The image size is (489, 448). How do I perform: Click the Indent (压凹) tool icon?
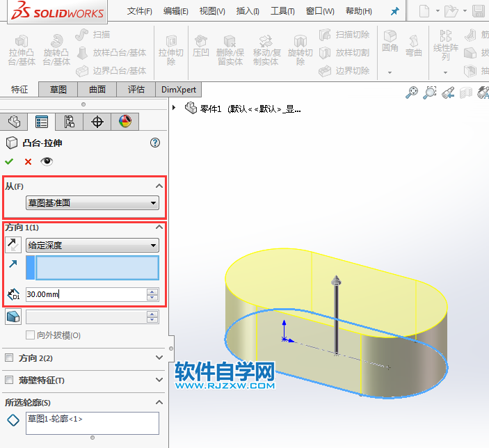pyautogui.click(x=200, y=41)
